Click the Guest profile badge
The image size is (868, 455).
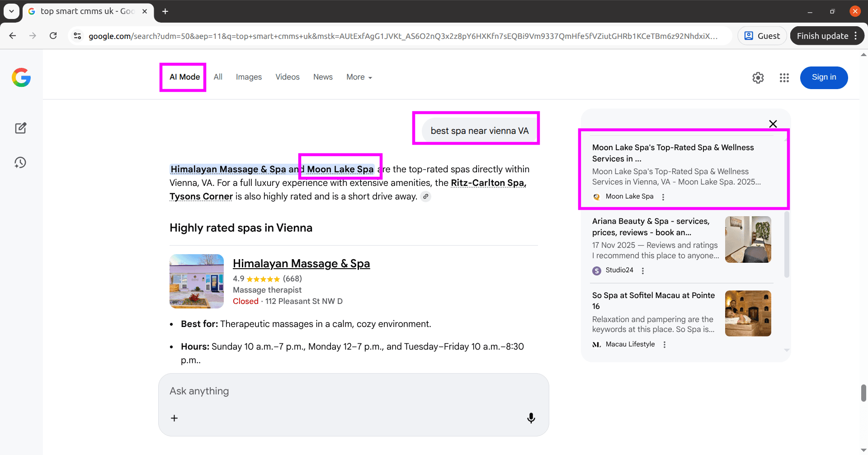coord(762,35)
